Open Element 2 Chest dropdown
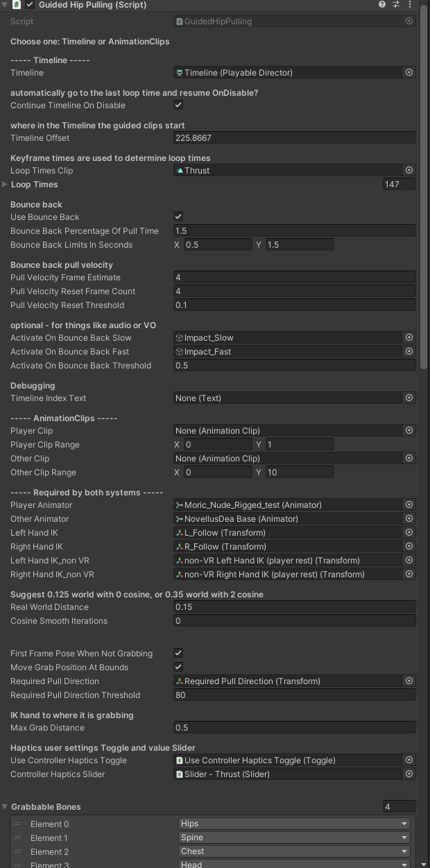This screenshot has width=430, height=868. (x=294, y=852)
